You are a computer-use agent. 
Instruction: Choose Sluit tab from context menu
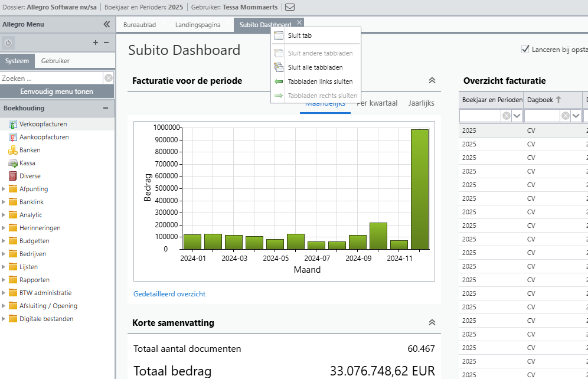point(316,35)
